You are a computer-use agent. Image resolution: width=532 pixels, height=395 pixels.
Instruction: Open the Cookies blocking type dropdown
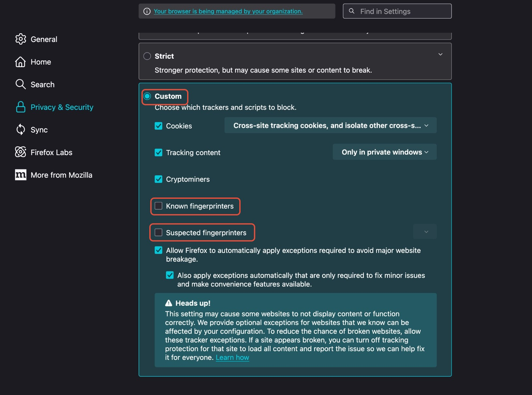coord(330,125)
